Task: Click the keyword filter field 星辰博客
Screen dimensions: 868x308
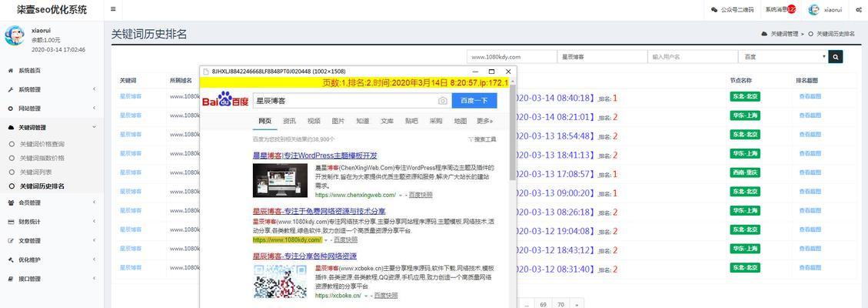Action: [x=602, y=56]
